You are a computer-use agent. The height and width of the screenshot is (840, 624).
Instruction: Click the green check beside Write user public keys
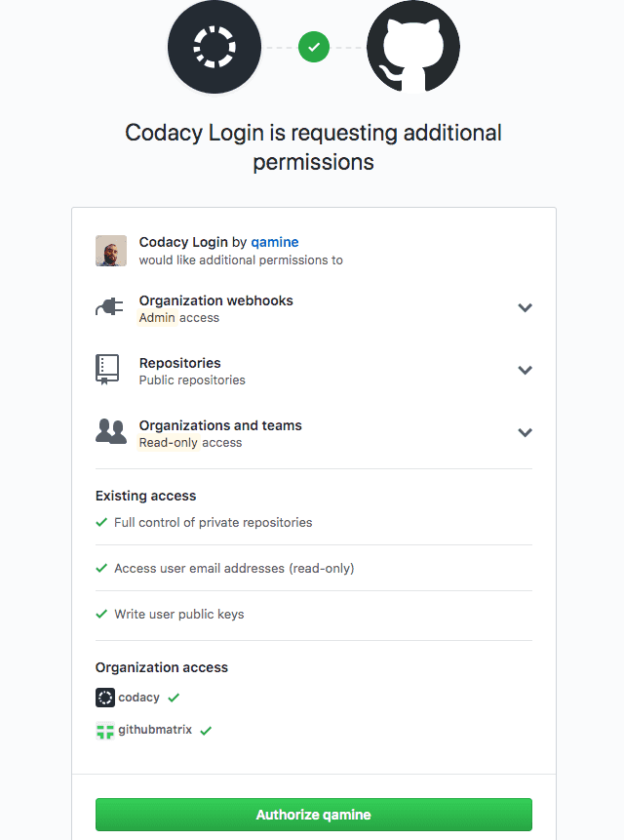coord(101,614)
